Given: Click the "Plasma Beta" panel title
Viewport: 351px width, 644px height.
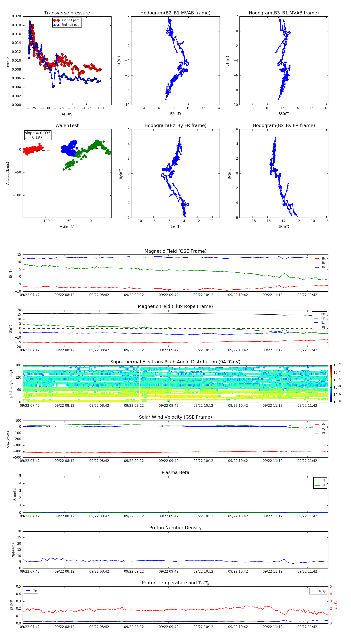Looking at the screenshot, I should [x=175, y=472].
